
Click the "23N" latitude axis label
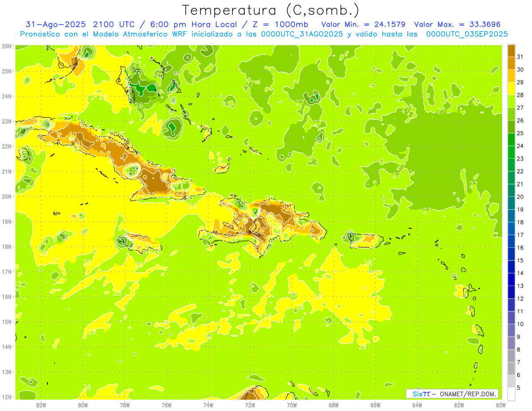[x=6, y=121]
